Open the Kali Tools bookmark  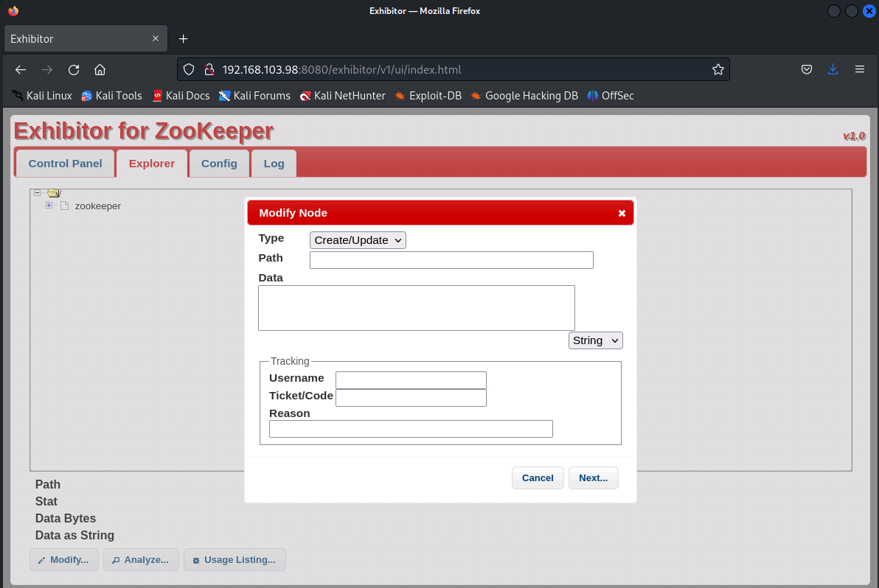pyautogui.click(x=111, y=96)
